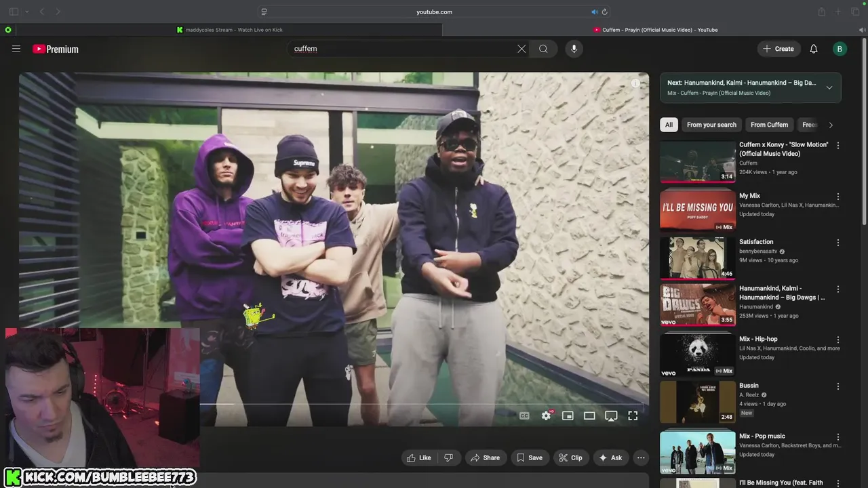The height and width of the screenshot is (488, 868).
Task: Visit the A. Reelz channel link
Action: click(749, 395)
